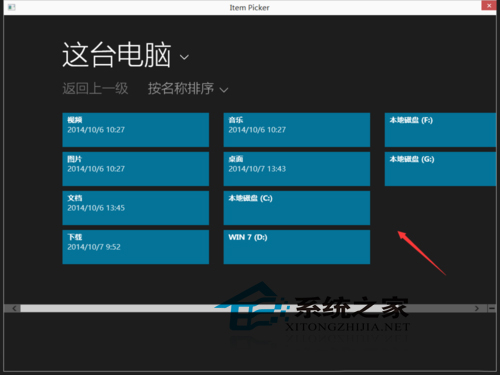Viewport: 500px width, 375px height.
Task: Open the 音乐 folder tile
Action: click(297, 130)
